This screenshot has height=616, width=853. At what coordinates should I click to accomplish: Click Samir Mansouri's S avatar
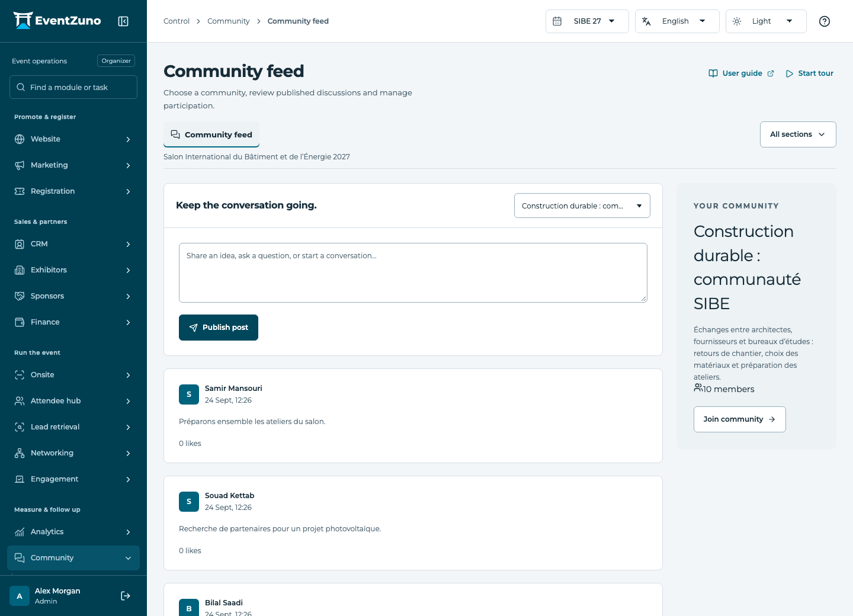[x=189, y=394]
